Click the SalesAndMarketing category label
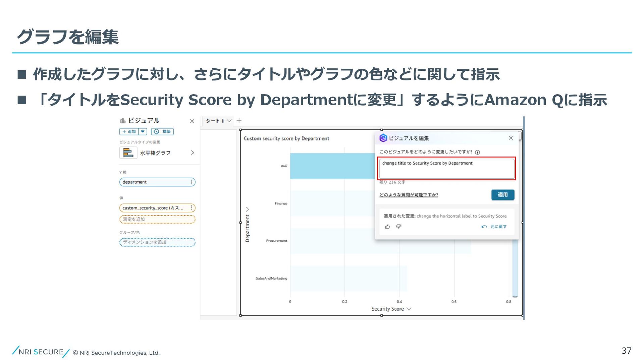 pyautogui.click(x=271, y=279)
